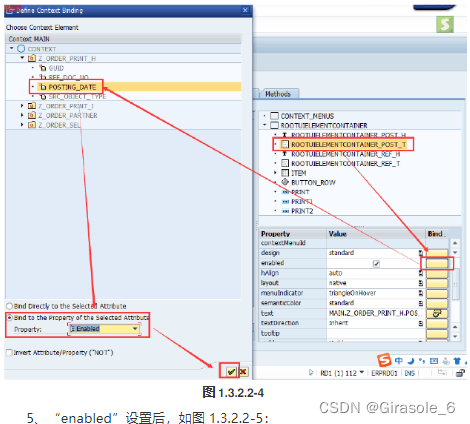Click Bind button for tooltip property

coord(437,334)
